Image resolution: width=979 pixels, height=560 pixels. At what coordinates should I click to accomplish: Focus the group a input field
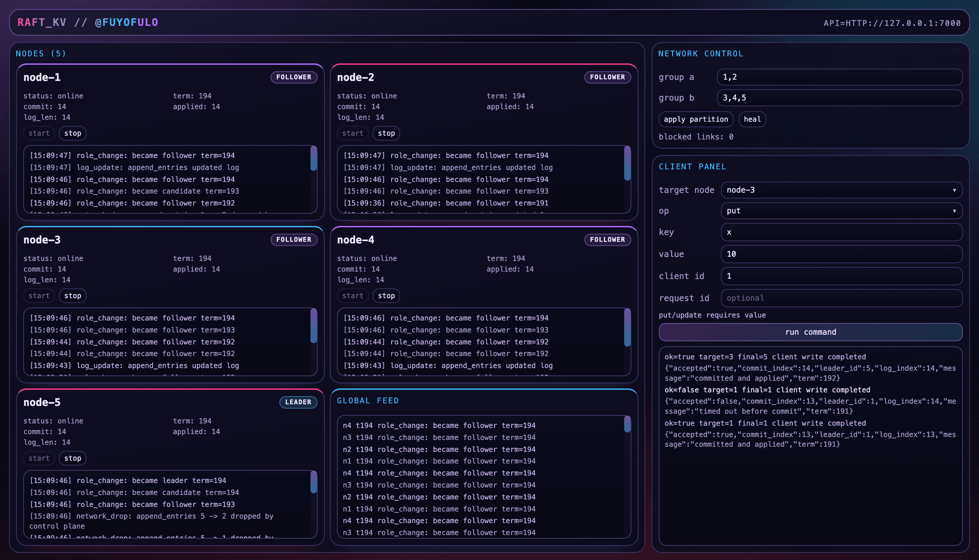click(x=839, y=77)
